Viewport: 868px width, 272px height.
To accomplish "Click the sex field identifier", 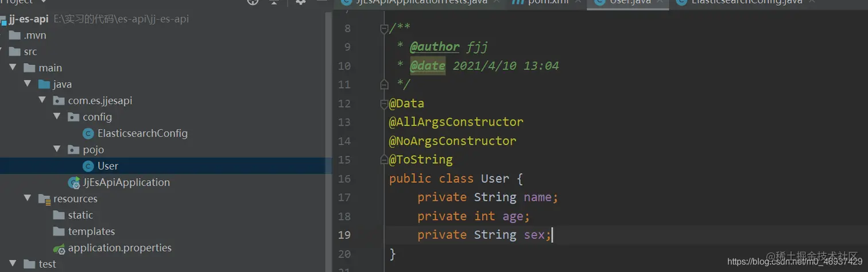I will coord(534,235).
